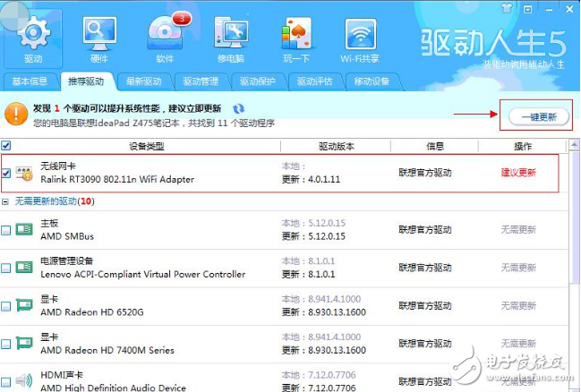Check the AMD SMBus driver checkbox
Screen dimensions: 581x392
[x=7, y=230]
